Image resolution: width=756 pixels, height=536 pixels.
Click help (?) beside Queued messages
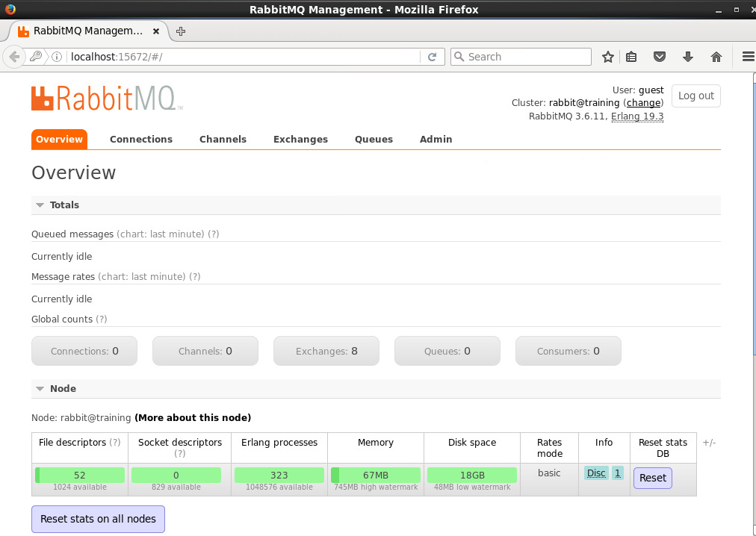pyautogui.click(x=213, y=234)
